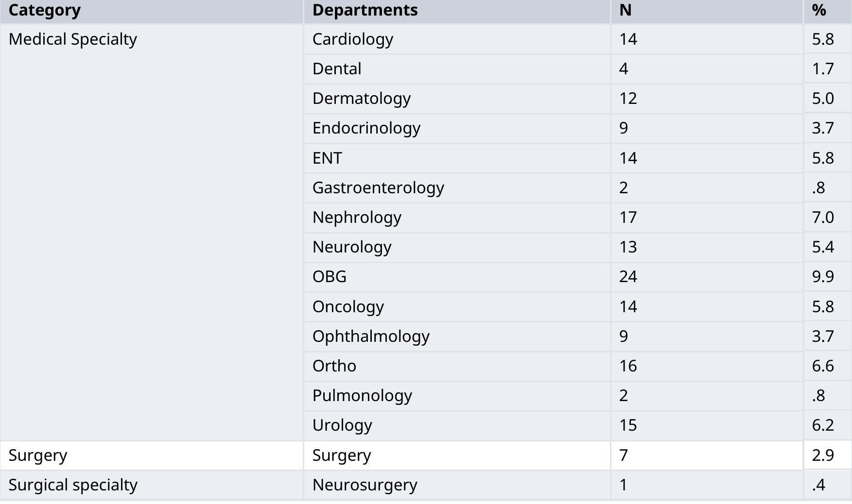Image resolution: width=852 pixels, height=504 pixels.
Task: Select the Surgery category cell
Action: 38,455
